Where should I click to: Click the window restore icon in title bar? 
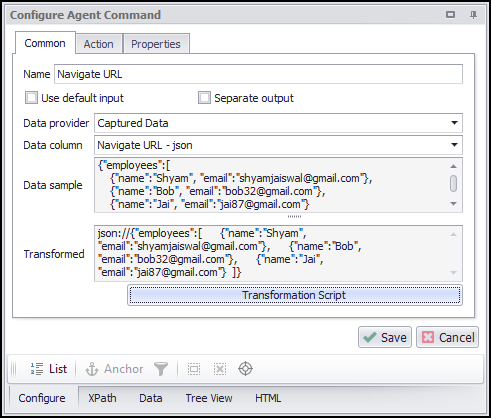(x=450, y=15)
